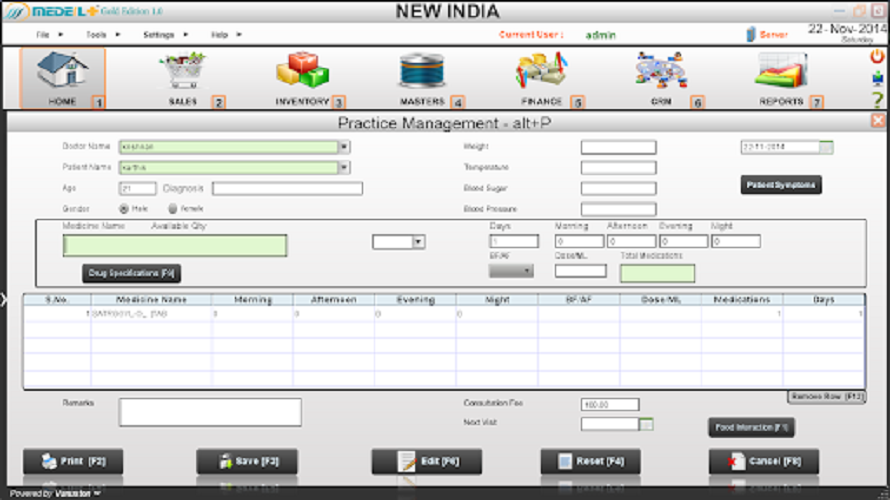The image size is (890, 500).
Task: Click the Medicine Name column header
Action: tap(151, 300)
